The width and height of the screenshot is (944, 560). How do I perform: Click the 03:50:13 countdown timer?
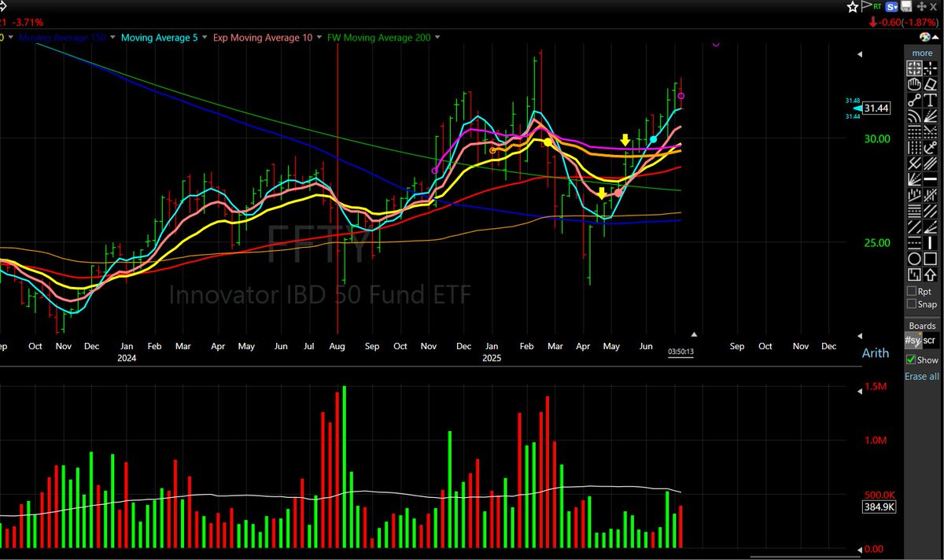click(680, 352)
